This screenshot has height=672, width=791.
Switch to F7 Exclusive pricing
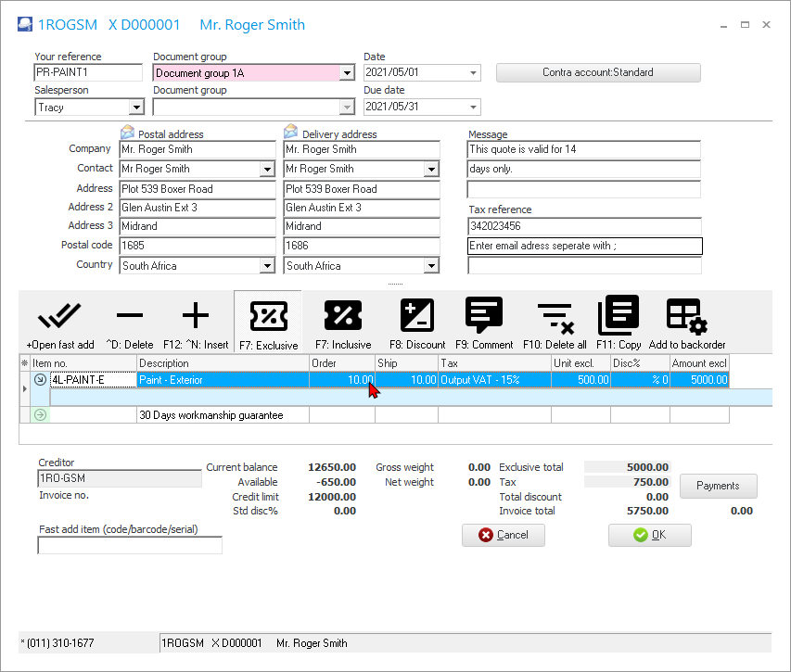pos(267,317)
